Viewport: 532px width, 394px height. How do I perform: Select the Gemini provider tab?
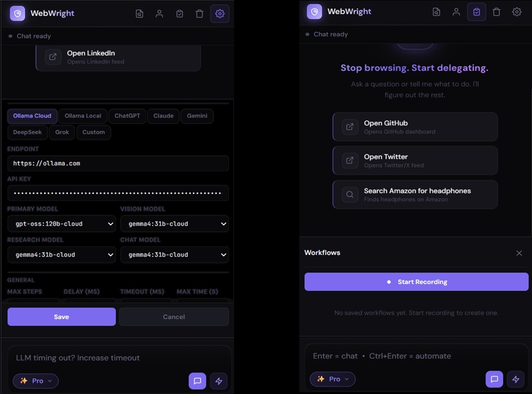click(x=197, y=116)
